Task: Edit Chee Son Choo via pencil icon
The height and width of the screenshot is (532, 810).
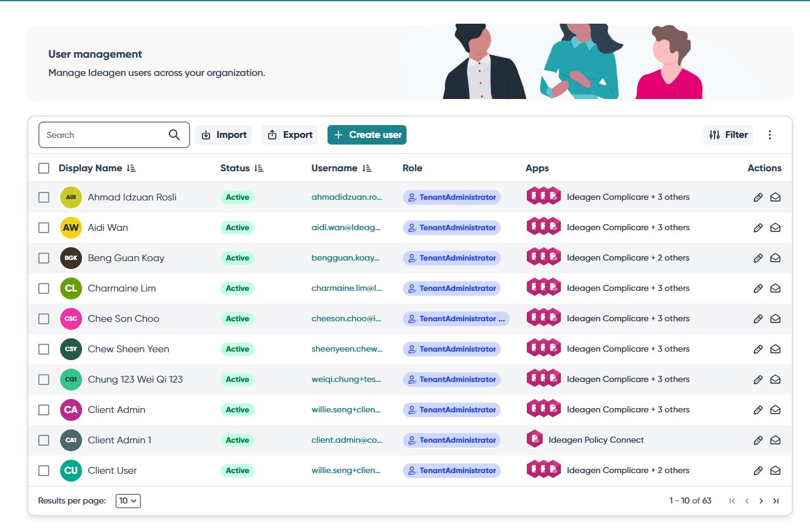Action: [x=758, y=319]
